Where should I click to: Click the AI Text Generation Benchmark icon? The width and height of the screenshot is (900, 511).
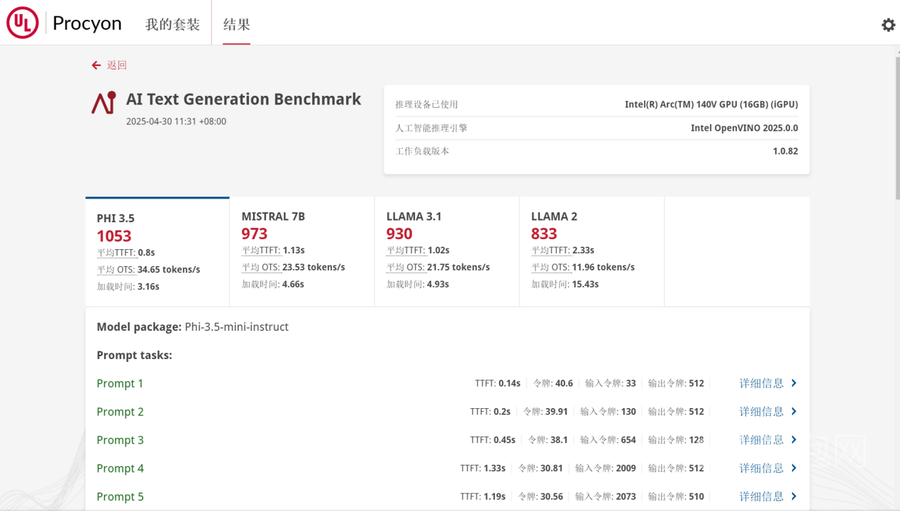[103, 103]
